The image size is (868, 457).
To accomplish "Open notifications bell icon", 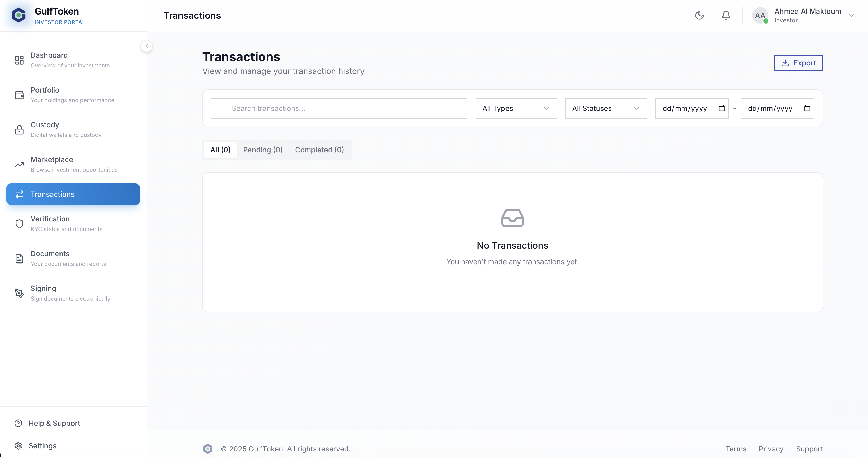I will (726, 16).
